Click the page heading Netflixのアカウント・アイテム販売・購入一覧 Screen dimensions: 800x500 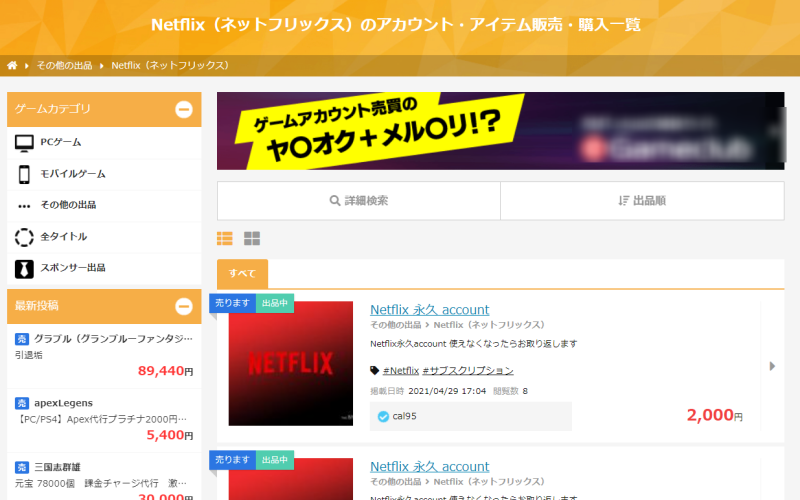(396, 24)
